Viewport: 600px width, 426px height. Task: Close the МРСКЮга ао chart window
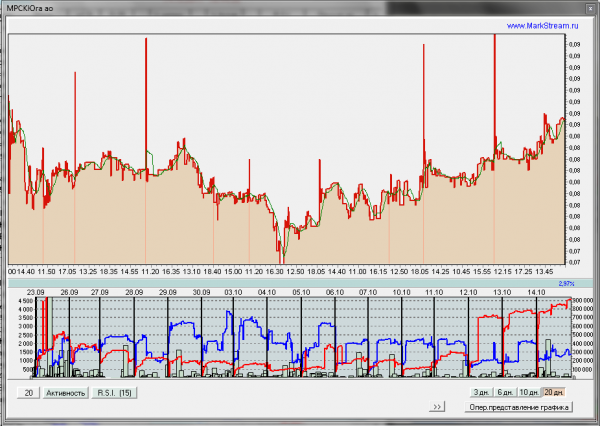point(590,8)
